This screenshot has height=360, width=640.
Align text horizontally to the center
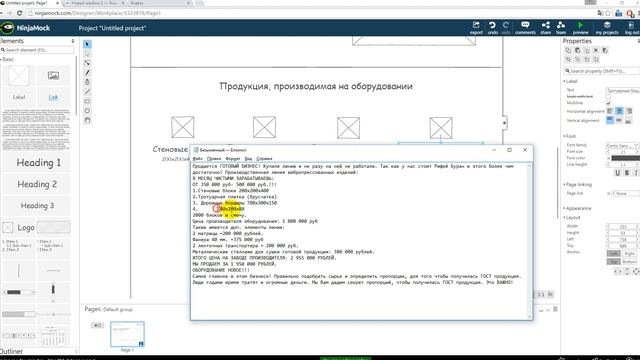tap(619, 111)
